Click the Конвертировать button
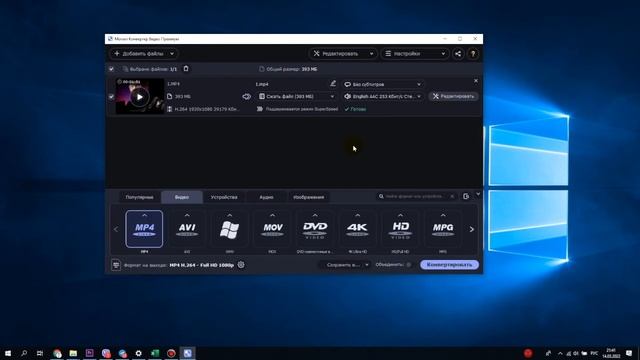Image resolution: width=640 pixels, height=360 pixels. (x=449, y=265)
